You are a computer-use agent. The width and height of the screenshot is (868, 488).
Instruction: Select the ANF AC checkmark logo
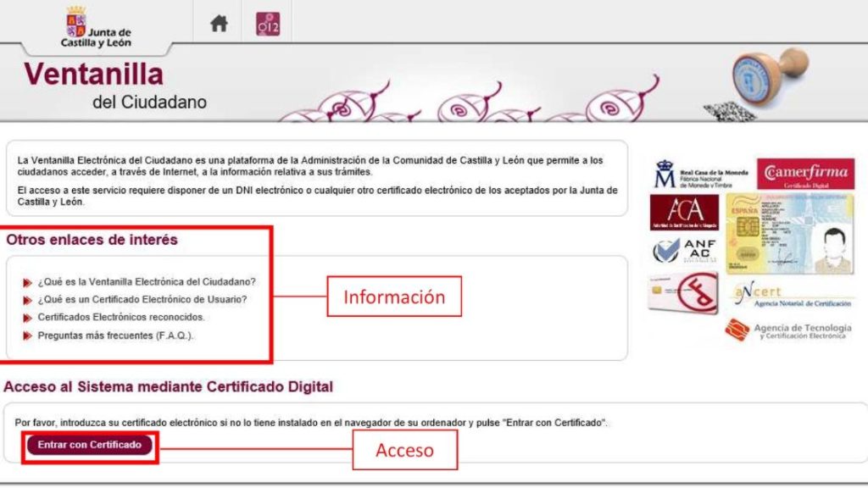coord(685,250)
